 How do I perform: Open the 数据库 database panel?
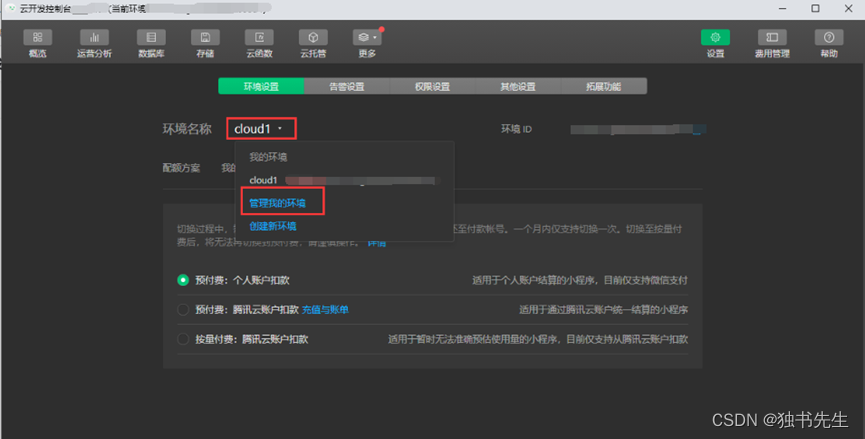151,44
